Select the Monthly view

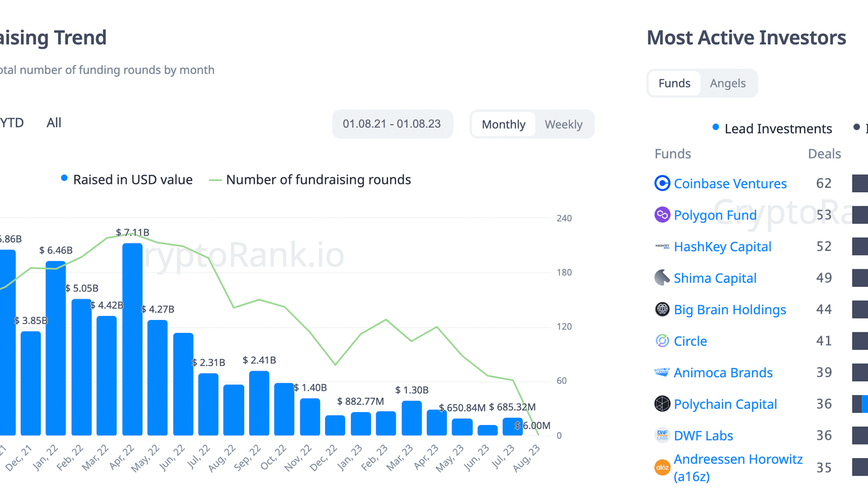coord(503,124)
